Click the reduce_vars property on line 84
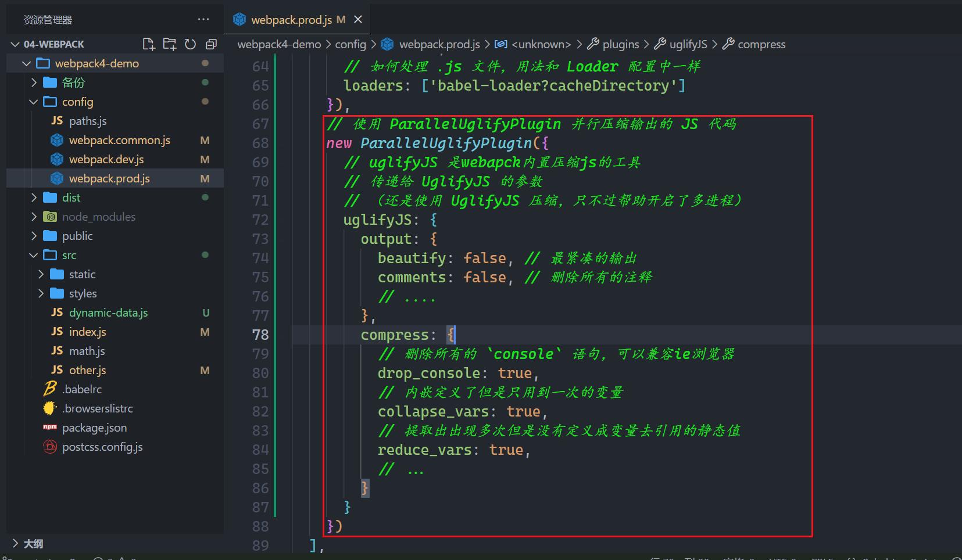 424,450
